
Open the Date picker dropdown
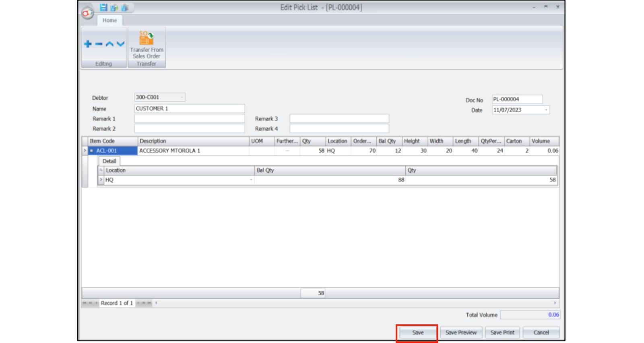point(546,110)
